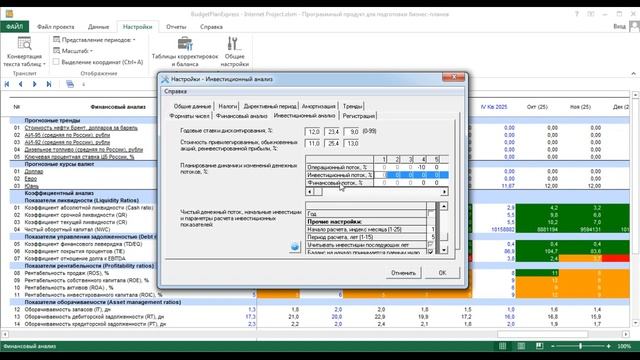Click share cost field 13,0
Viewport: 640px width, 360px height.
pos(352,143)
